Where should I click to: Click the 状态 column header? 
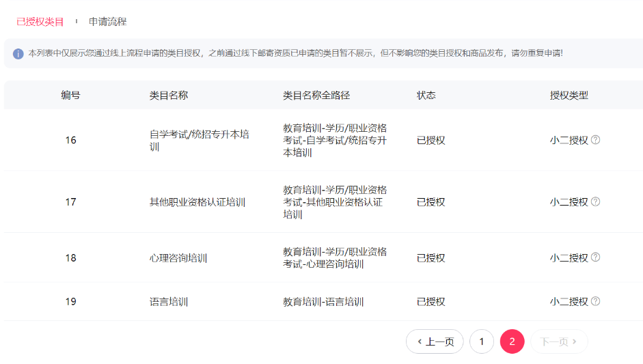tap(426, 96)
